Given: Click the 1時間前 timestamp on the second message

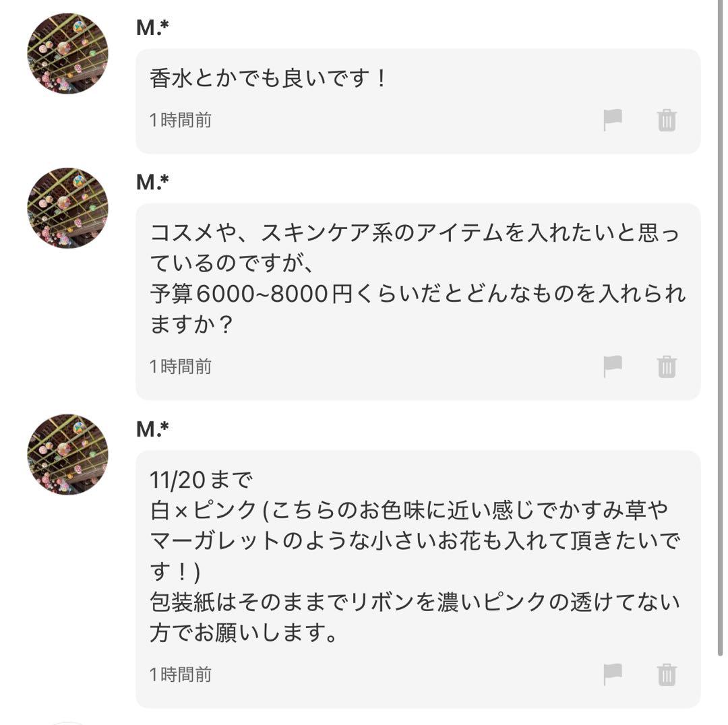Looking at the screenshot, I should (x=179, y=365).
